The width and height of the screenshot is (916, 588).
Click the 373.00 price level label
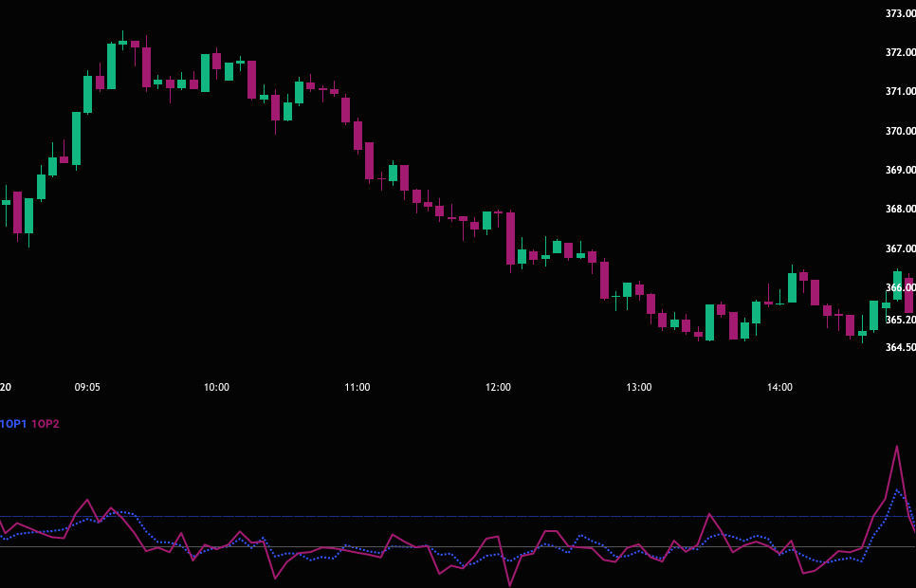pos(899,13)
